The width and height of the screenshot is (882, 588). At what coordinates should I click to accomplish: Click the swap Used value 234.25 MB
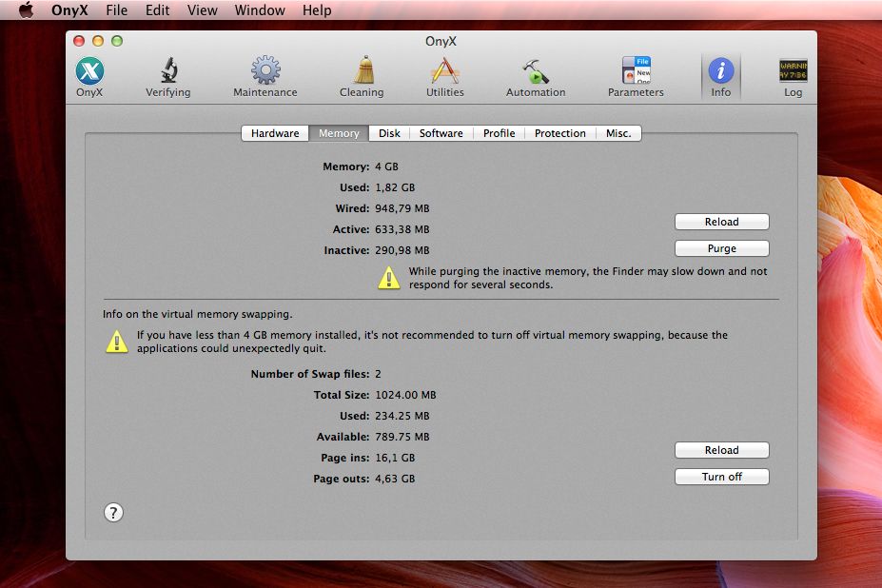click(x=402, y=416)
